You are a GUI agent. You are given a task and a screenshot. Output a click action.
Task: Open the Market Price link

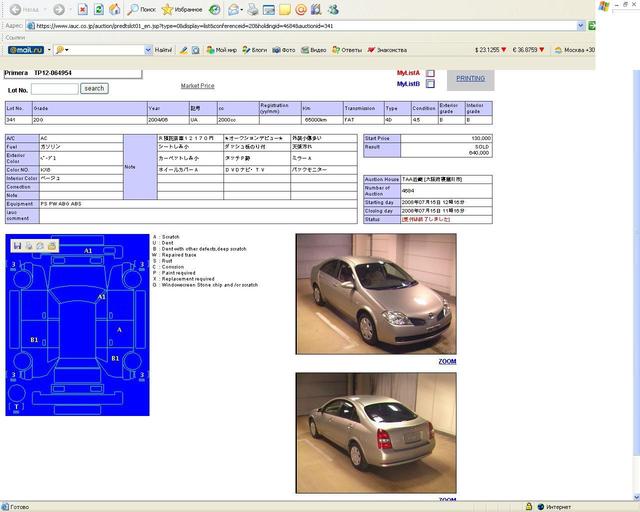[198, 86]
